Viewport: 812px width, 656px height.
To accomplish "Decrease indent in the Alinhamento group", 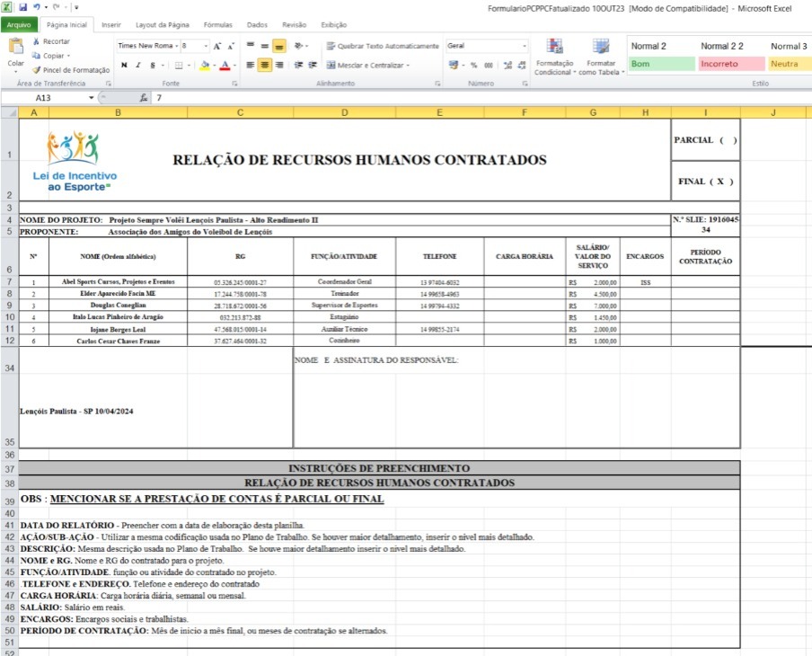I will tap(299, 66).
